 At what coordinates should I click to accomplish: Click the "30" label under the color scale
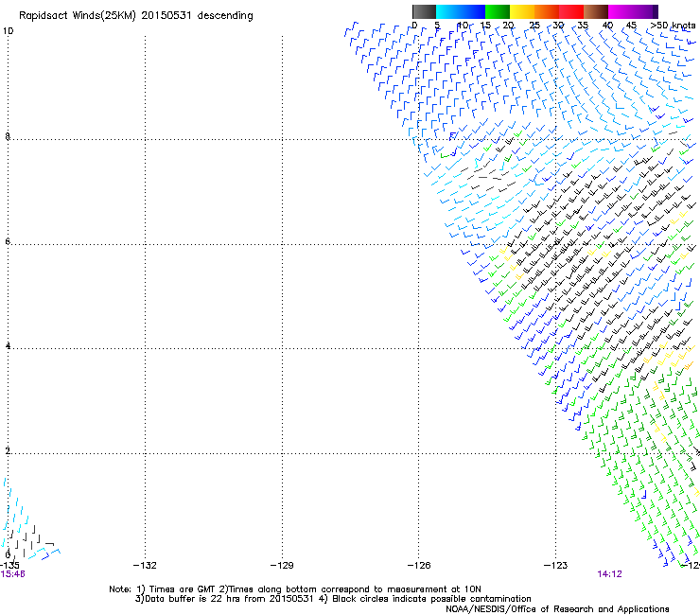(558, 26)
